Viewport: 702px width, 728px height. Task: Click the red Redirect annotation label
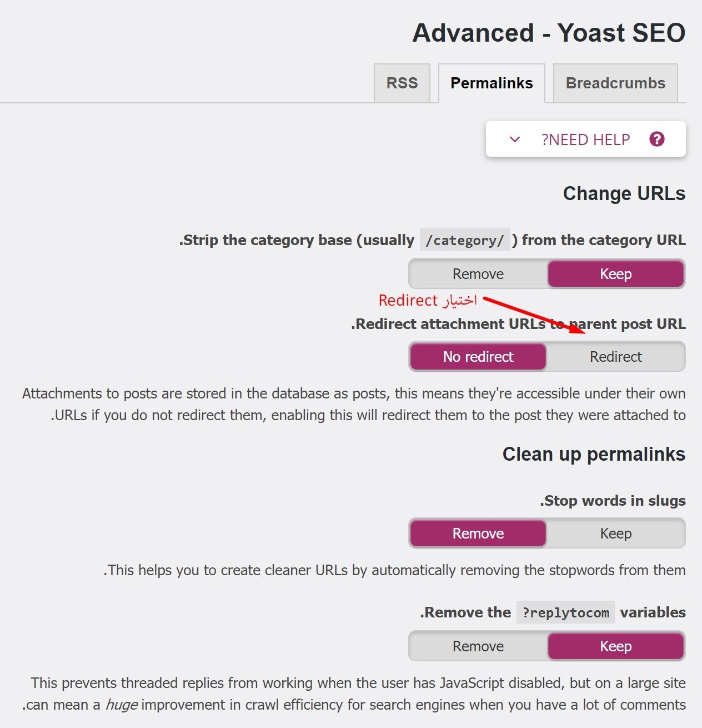tap(427, 300)
